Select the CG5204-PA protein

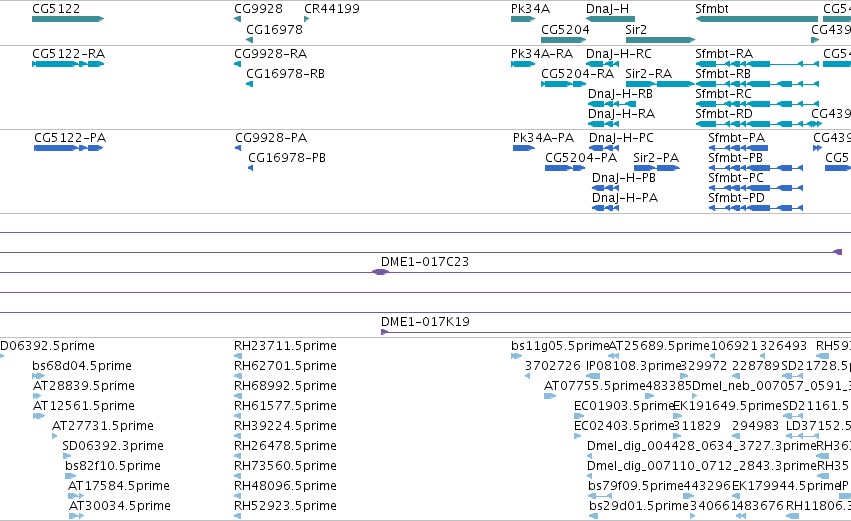pos(565,168)
